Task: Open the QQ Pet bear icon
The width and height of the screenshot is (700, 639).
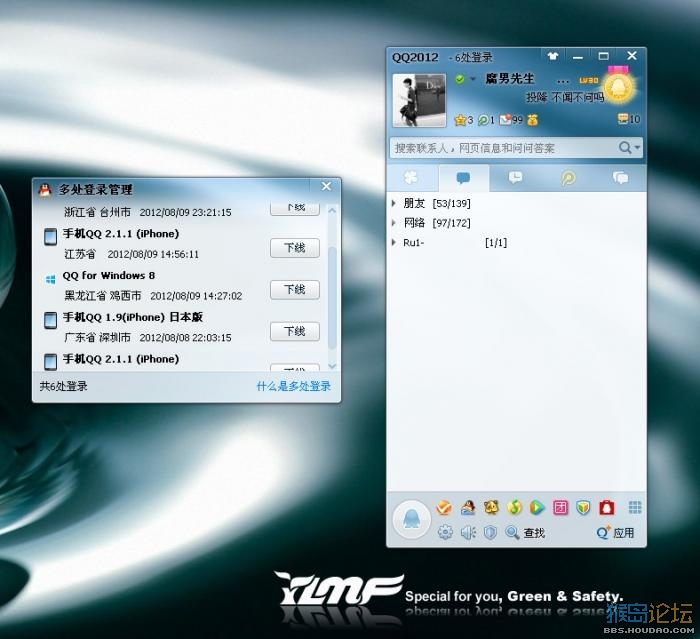Action: pos(491,508)
